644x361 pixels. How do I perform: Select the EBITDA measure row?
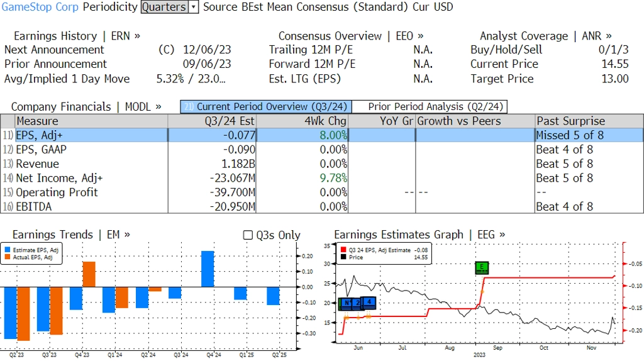pyautogui.click(x=322, y=206)
